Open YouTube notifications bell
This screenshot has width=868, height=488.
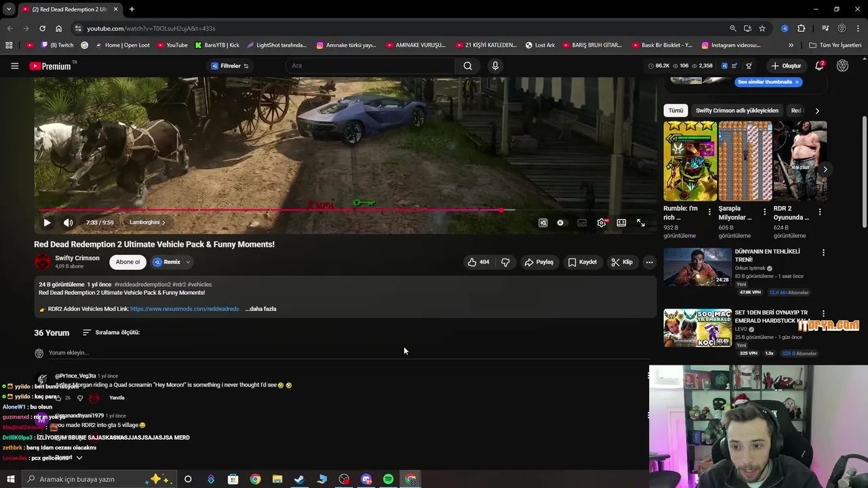[x=819, y=66]
